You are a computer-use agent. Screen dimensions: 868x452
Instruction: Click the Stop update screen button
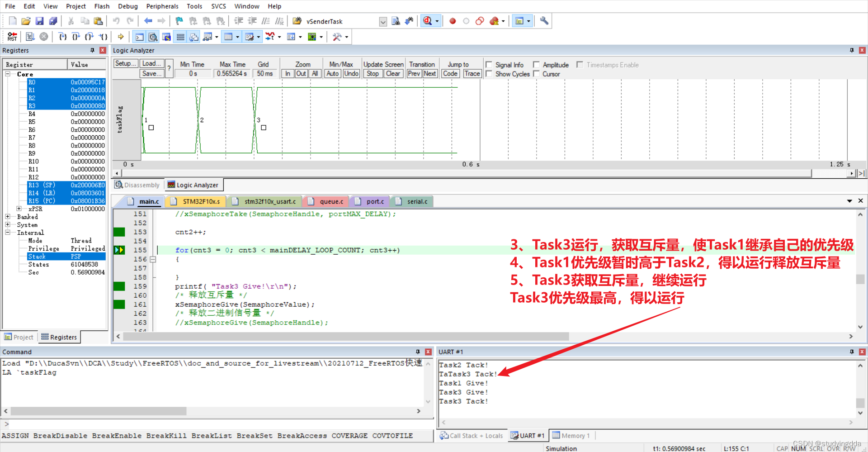[x=373, y=73]
